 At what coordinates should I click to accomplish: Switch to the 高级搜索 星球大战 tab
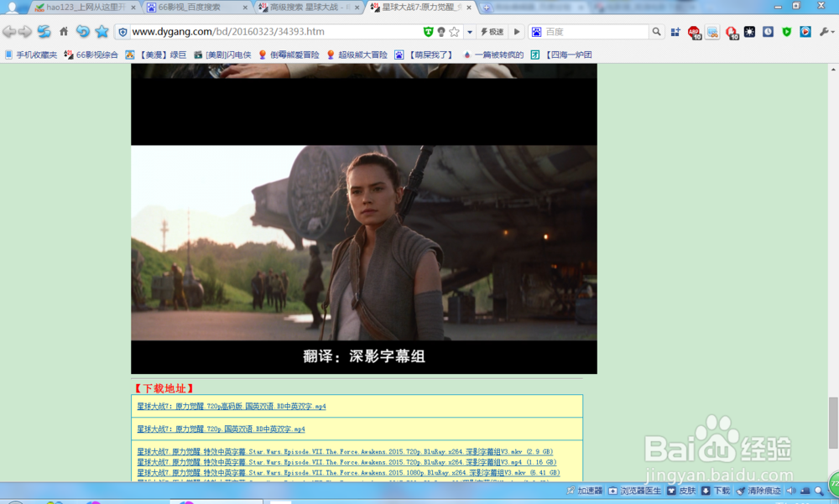308,7
